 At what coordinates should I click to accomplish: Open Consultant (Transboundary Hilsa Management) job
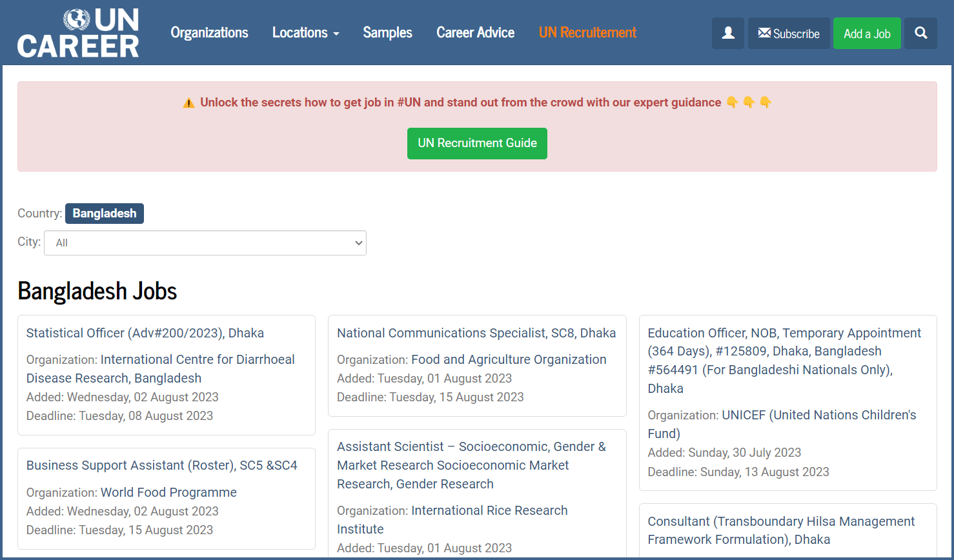point(781,530)
